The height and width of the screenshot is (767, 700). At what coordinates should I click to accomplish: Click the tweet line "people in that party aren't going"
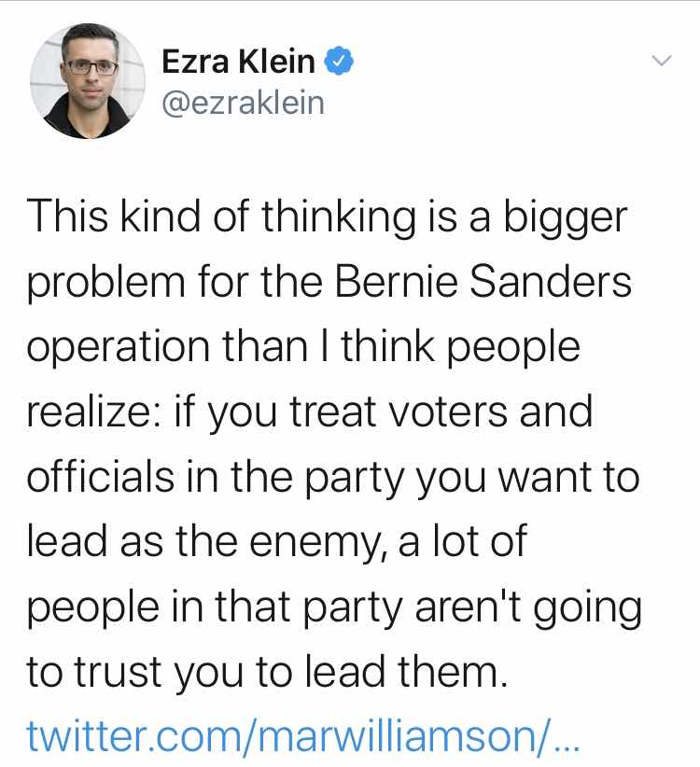334,608
